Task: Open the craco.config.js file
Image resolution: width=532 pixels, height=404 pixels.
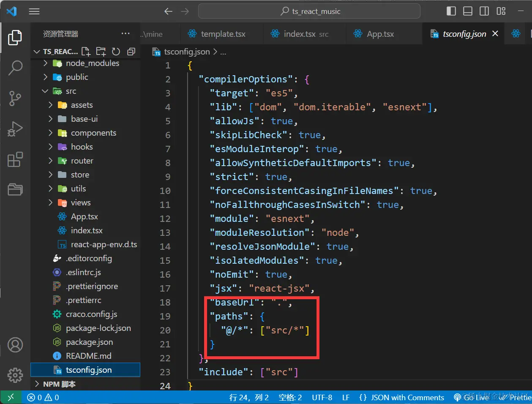Action: pos(91,314)
